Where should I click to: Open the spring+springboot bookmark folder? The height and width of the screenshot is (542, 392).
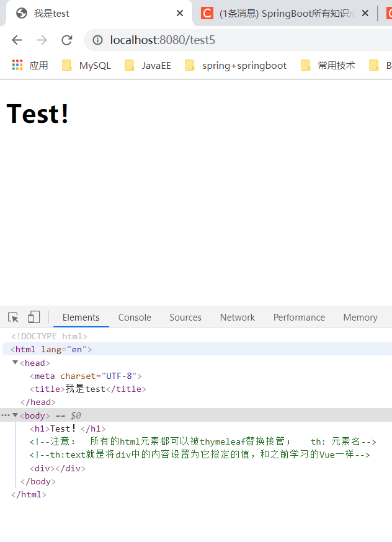[x=236, y=65]
